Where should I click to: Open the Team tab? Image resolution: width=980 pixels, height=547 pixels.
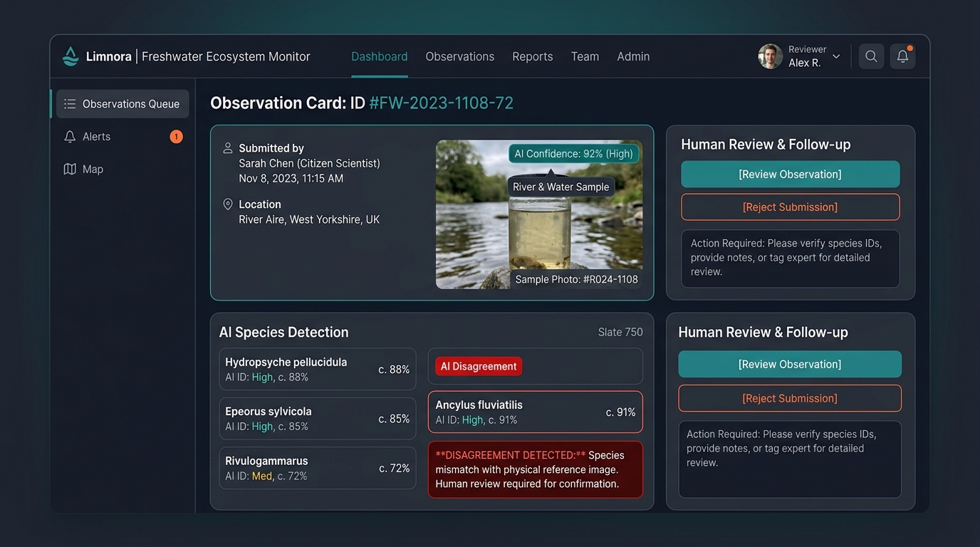click(x=585, y=56)
